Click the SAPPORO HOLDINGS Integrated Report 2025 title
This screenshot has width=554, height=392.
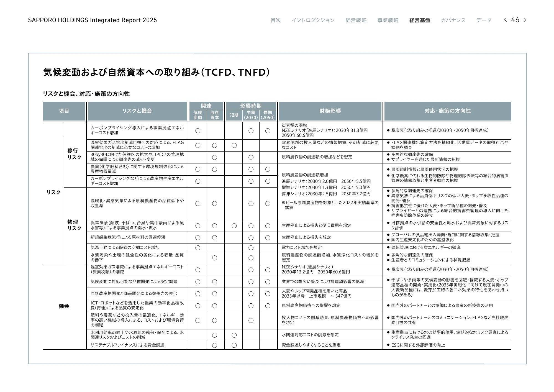pos(92,20)
